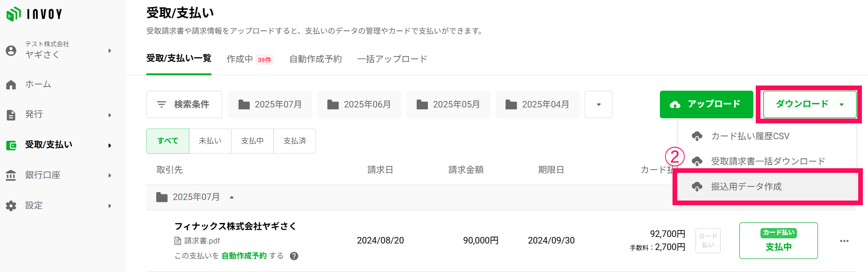The height and width of the screenshot is (272, 868).
Task: Click the 90,000円 amount cell
Action: (x=481, y=241)
